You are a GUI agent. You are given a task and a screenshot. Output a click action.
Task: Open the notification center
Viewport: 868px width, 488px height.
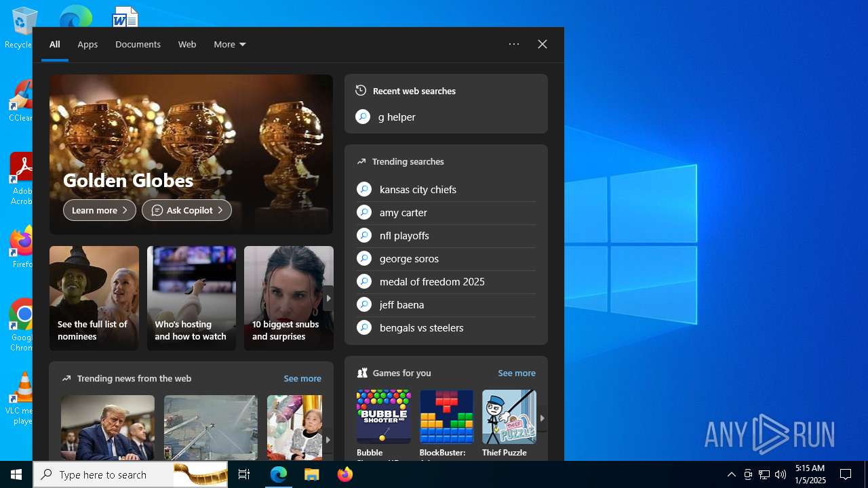[846, 474]
